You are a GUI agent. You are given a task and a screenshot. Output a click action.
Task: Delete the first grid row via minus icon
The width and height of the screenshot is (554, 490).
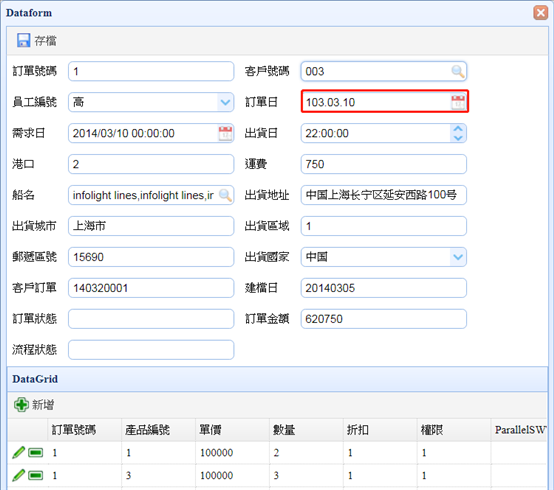click(36, 453)
